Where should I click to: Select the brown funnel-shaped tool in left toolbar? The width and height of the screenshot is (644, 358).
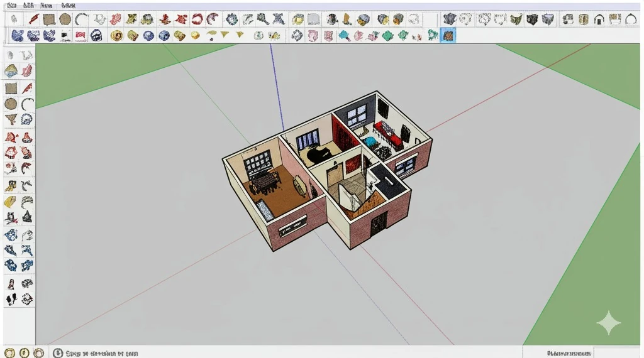(11, 119)
